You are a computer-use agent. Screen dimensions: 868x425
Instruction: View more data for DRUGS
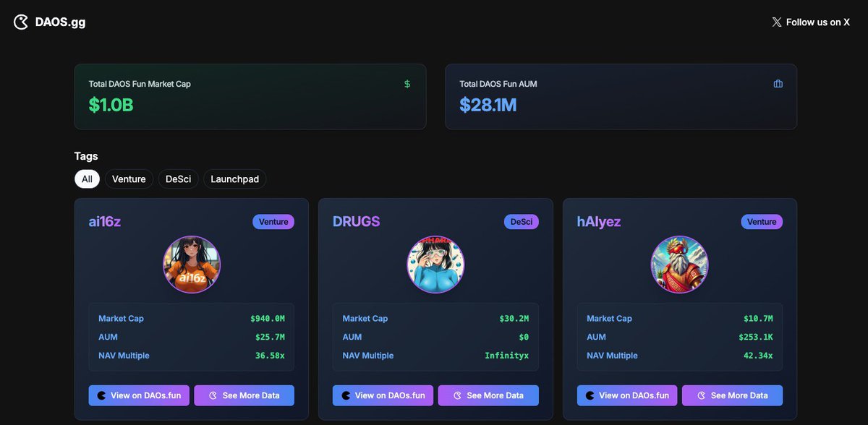[488, 395]
